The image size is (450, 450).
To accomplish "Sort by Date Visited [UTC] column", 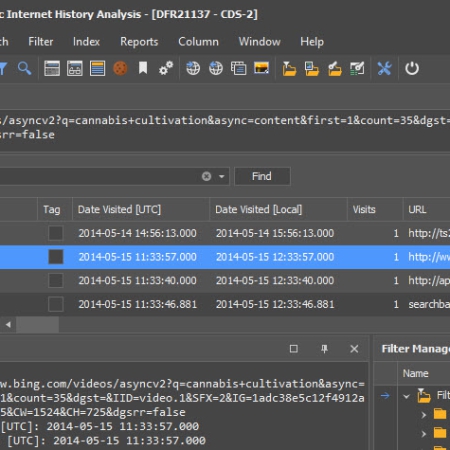I will pos(141,209).
